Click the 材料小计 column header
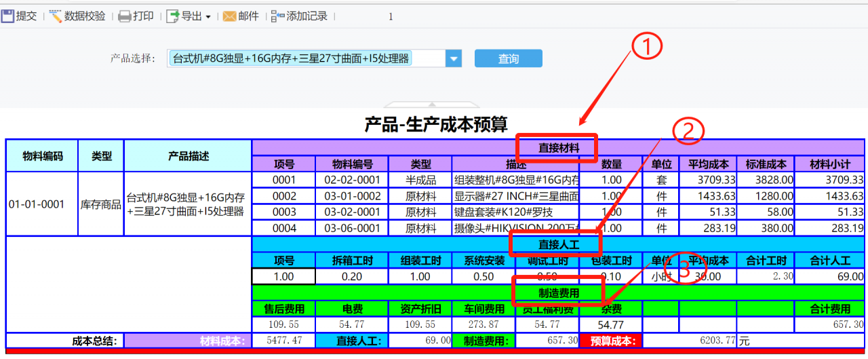This screenshot has width=868, height=359. [831, 164]
